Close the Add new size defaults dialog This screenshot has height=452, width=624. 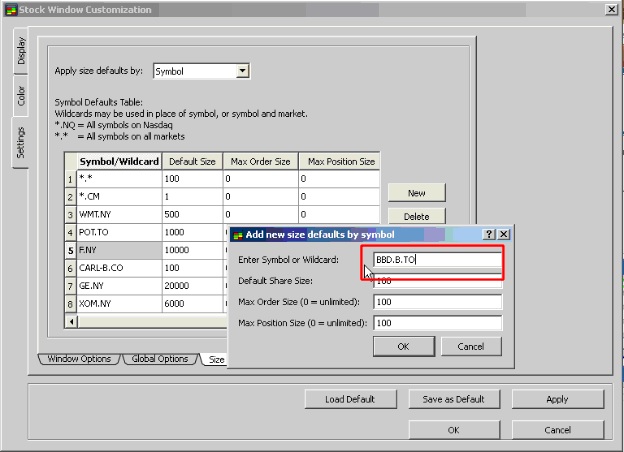tap(504, 234)
